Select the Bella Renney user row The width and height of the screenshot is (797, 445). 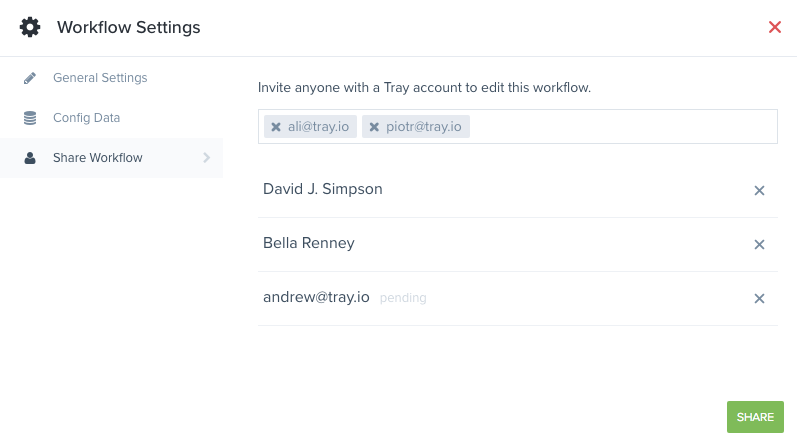pyautogui.click(x=518, y=245)
